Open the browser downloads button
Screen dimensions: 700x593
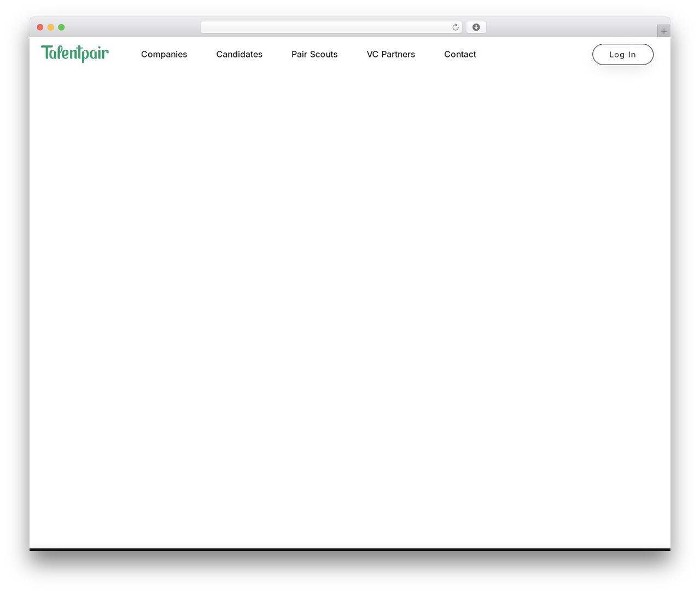point(476,27)
